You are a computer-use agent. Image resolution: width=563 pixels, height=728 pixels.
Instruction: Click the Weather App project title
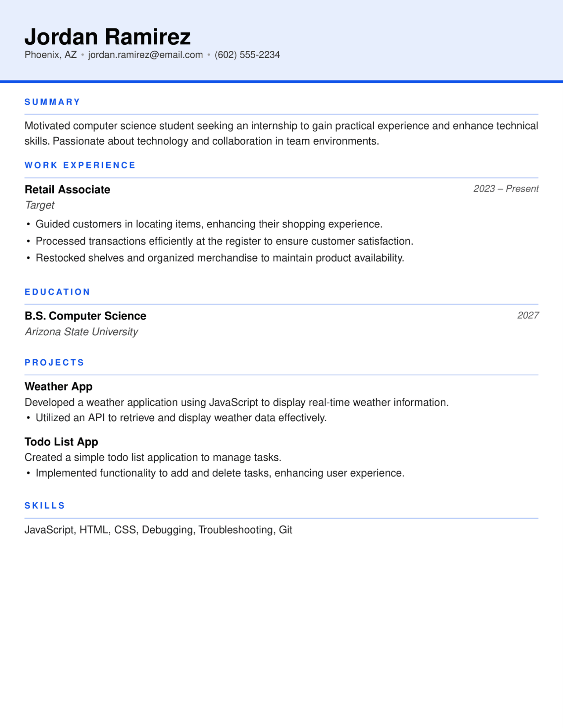pyautogui.click(x=58, y=387)
